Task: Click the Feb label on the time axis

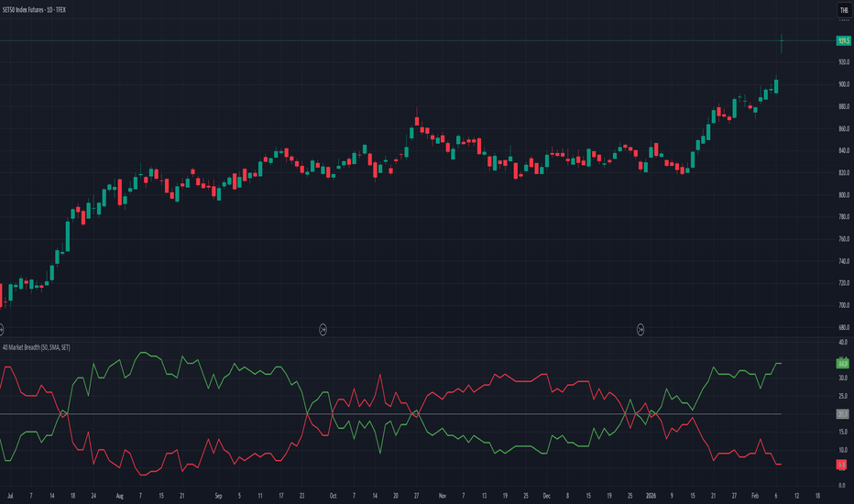Action: pyautogui.click(x=755, y=496)
